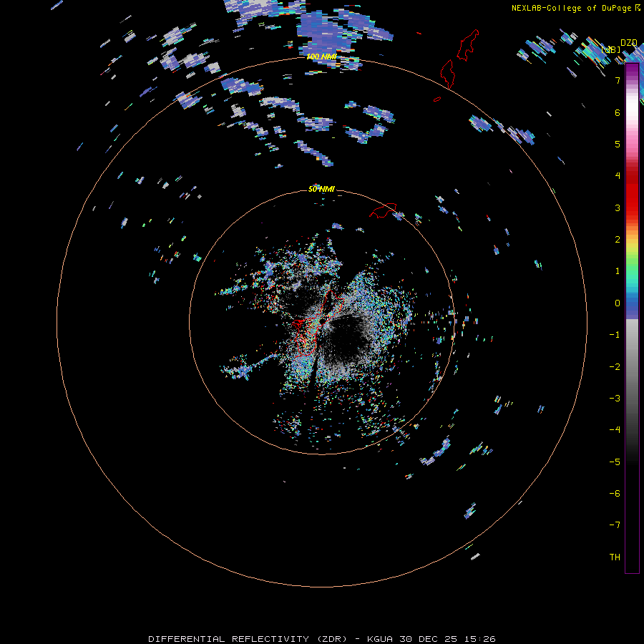Click the "-6" value on the dB scale
The image size is (644, 644).
tap(615, 494)
